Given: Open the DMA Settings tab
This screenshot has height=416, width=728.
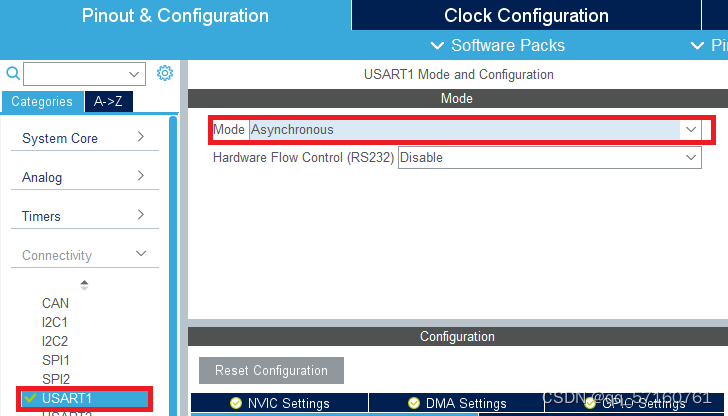Looking at the screenshot, I should pos(457,403).
